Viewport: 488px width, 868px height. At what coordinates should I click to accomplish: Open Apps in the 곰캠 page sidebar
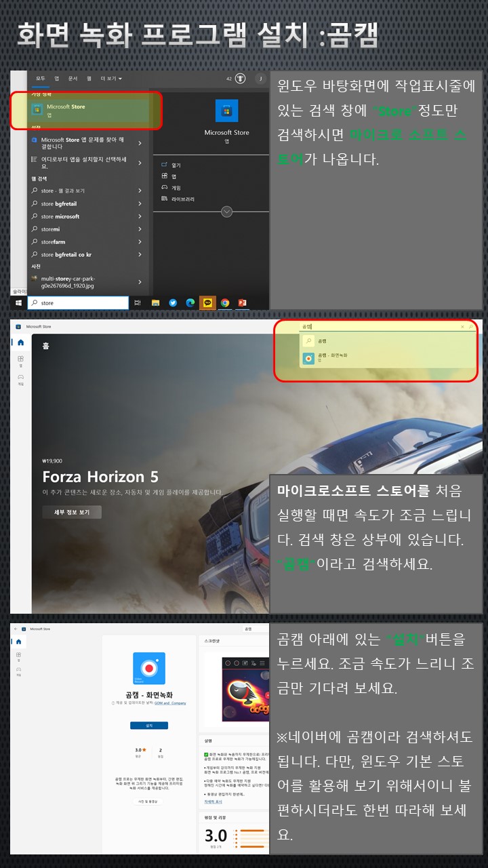point(18,656)
